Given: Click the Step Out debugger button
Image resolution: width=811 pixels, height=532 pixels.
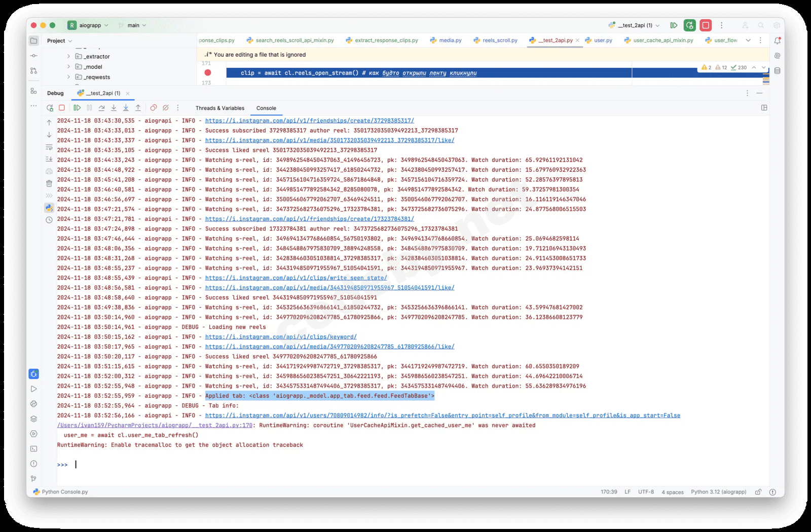Looking at the screenshot, I should (x=138, y=108).
